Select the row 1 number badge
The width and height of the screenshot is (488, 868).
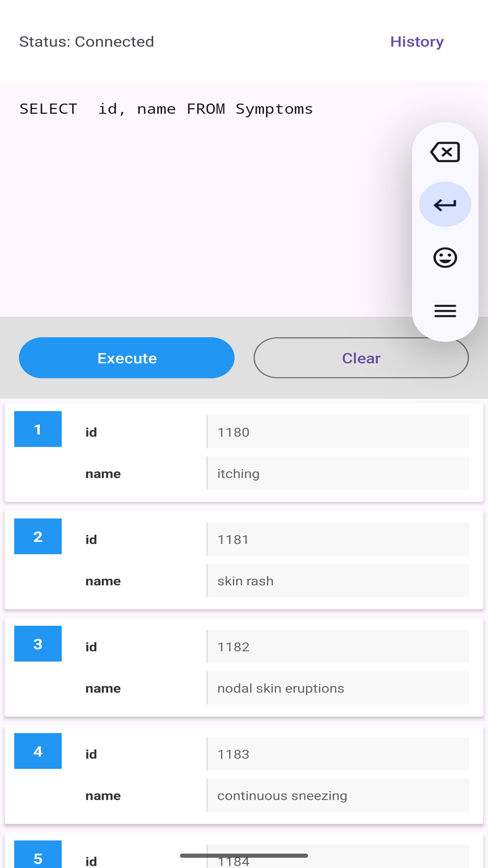pyautogui.click(x=38, y=429)
